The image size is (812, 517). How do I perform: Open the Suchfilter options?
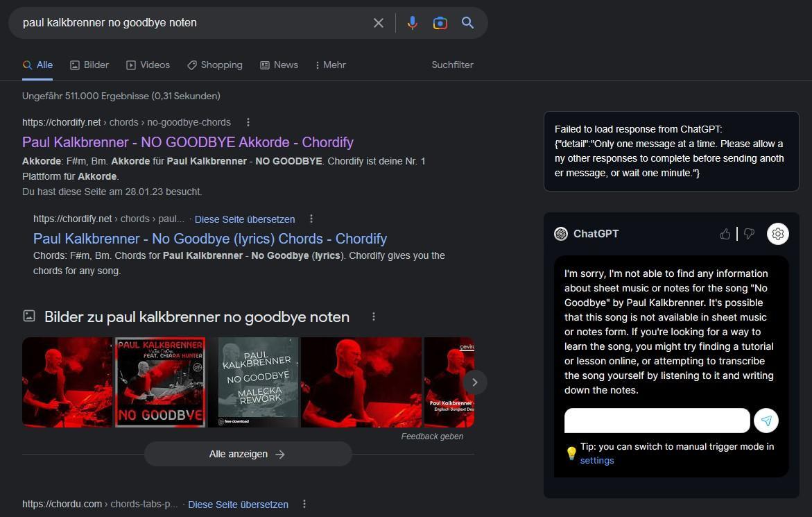point(453,65)
